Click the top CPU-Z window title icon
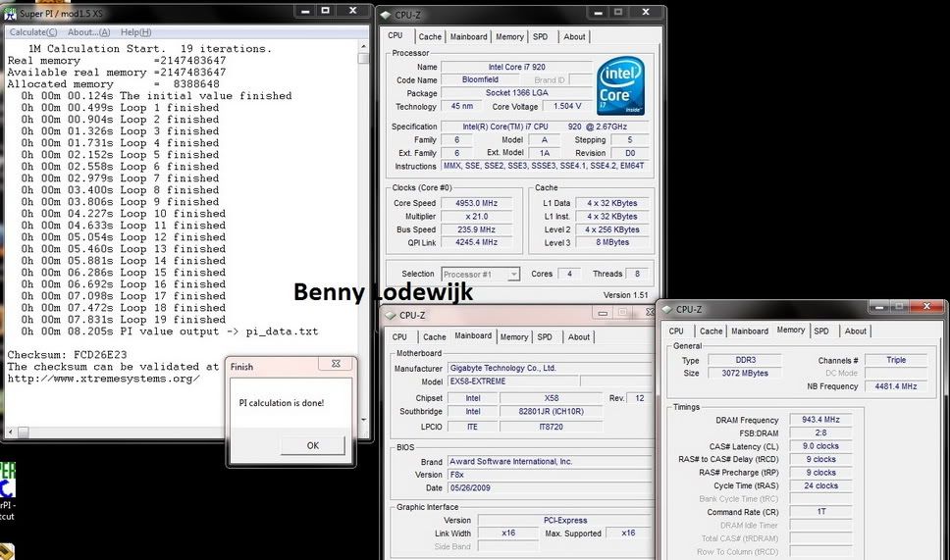950x560 pixels. pos(386,15)
